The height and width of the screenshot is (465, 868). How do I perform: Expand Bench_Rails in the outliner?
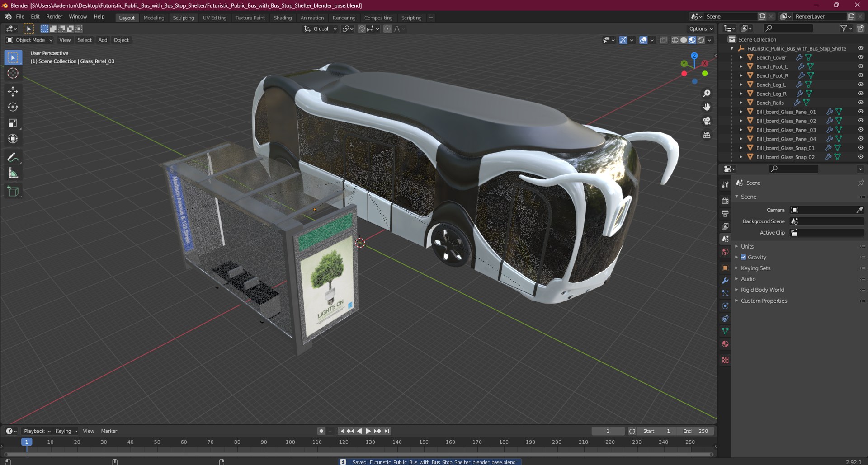tap(741, 103)
